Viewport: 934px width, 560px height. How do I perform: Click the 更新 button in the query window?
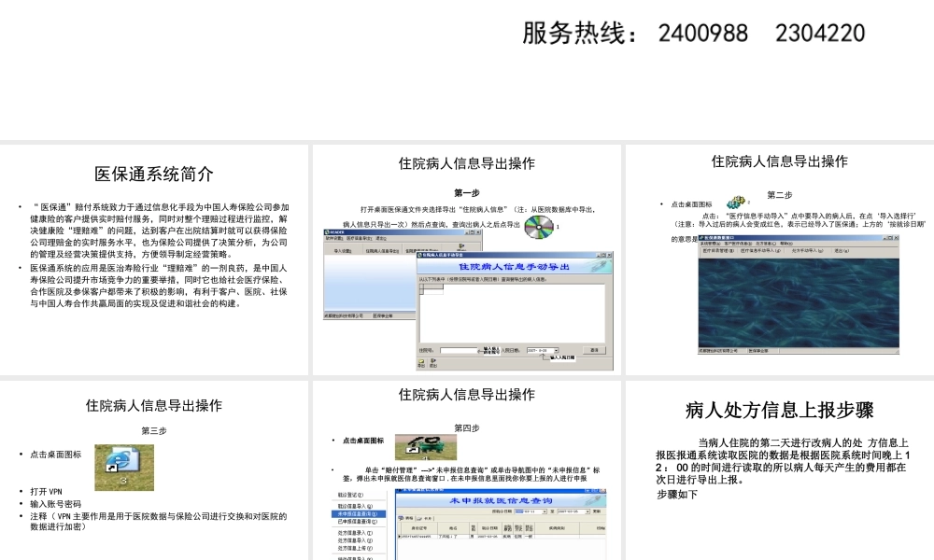tap(599, 510)
